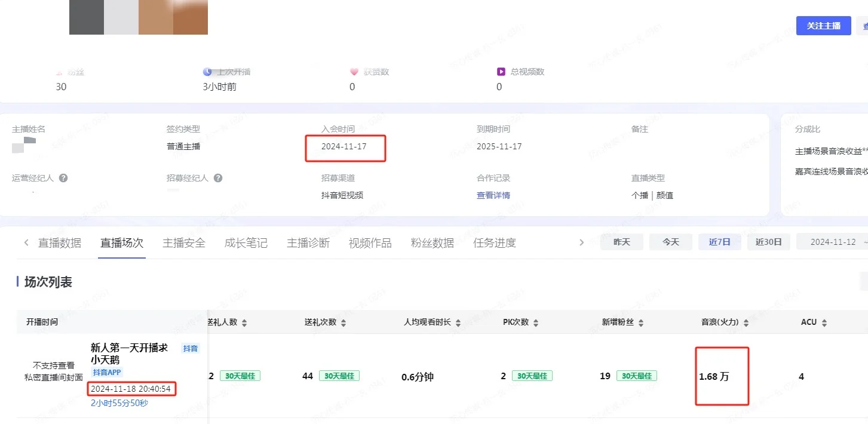
Task: Click the 场次列表 section heading
Action: (48, 282)
